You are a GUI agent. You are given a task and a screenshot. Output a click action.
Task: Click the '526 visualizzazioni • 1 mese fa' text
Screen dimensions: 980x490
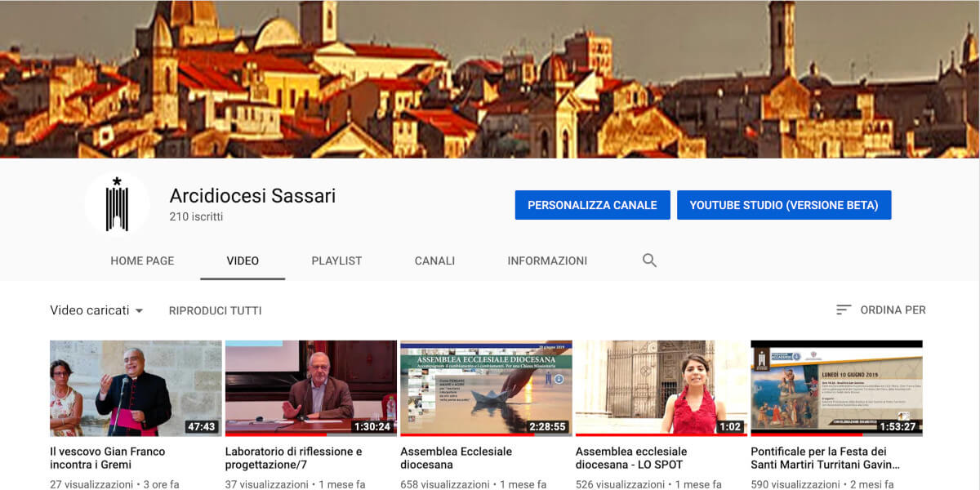(649, 484)
